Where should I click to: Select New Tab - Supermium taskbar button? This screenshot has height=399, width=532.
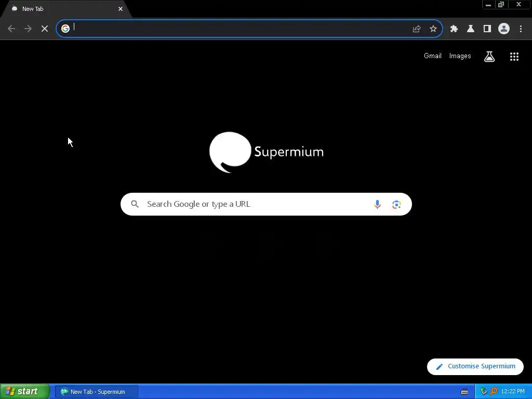[97, 392]
